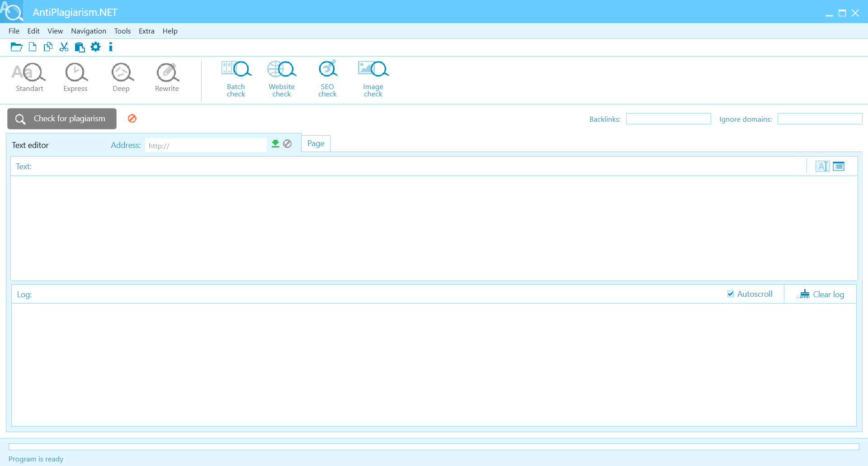Toggle the Autoscroll checkbox

(731, 294)
